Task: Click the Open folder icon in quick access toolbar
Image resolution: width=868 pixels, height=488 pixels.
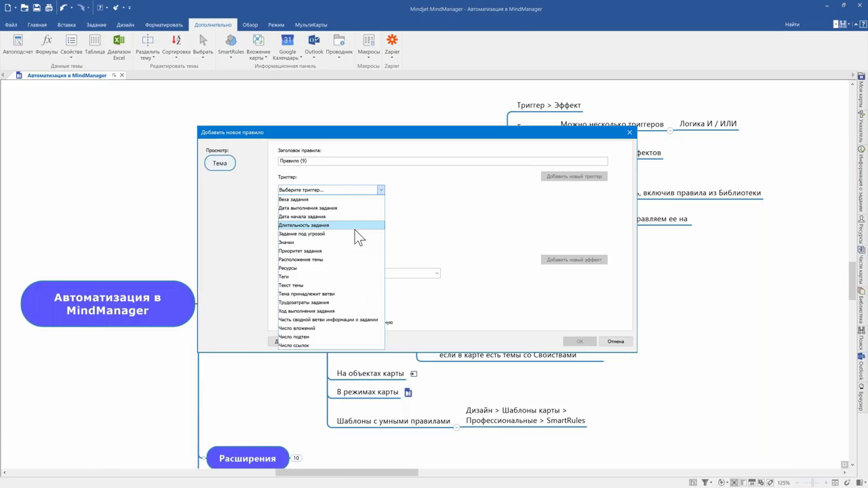Action: click(x=24, y=7)
